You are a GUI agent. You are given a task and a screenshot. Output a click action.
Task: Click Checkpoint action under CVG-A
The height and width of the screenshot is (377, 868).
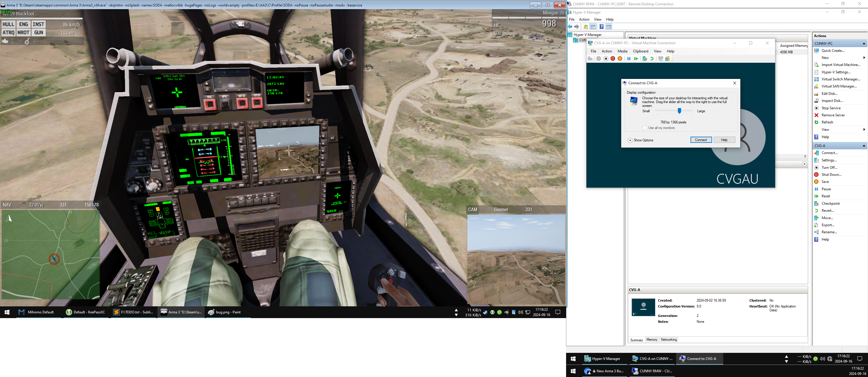tap(830, 203)
